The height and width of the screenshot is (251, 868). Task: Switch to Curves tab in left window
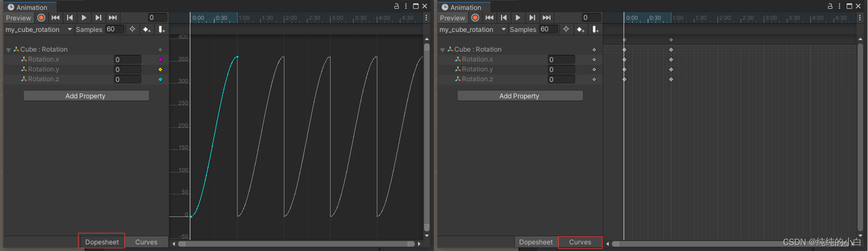point(146,242)
